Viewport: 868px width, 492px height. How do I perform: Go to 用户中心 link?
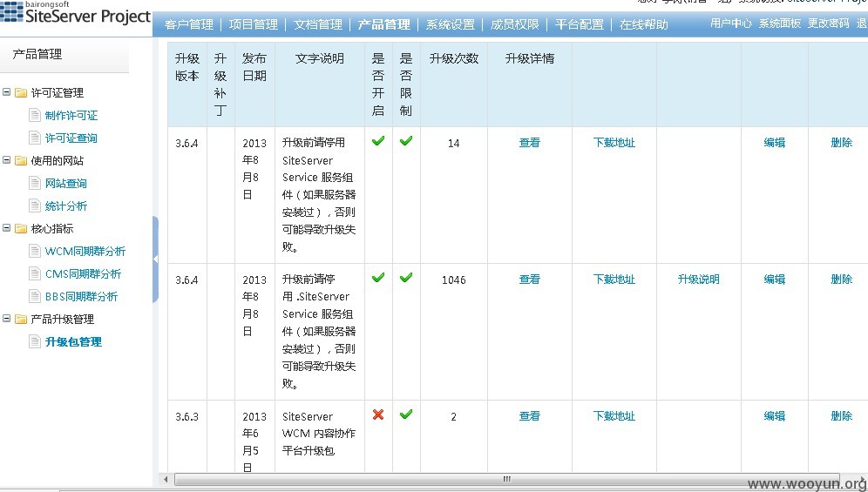[730, 24]
